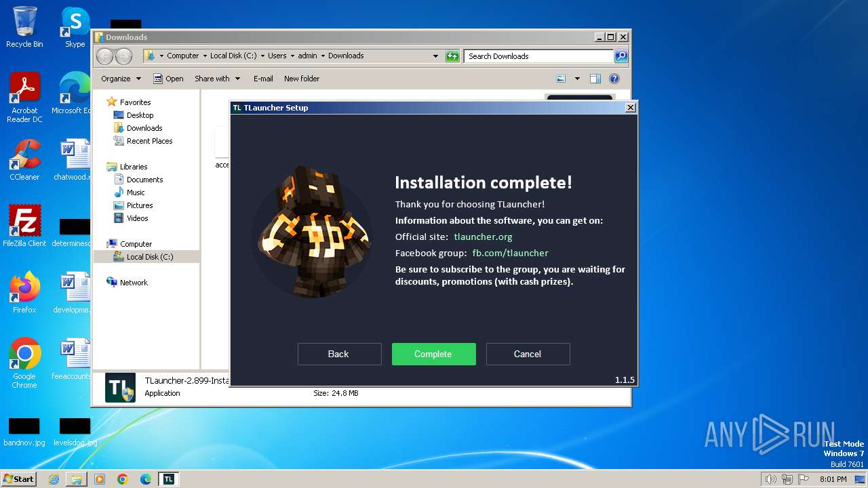
Task: Select Computer in navigation pane
Action: tap(136, 244)
